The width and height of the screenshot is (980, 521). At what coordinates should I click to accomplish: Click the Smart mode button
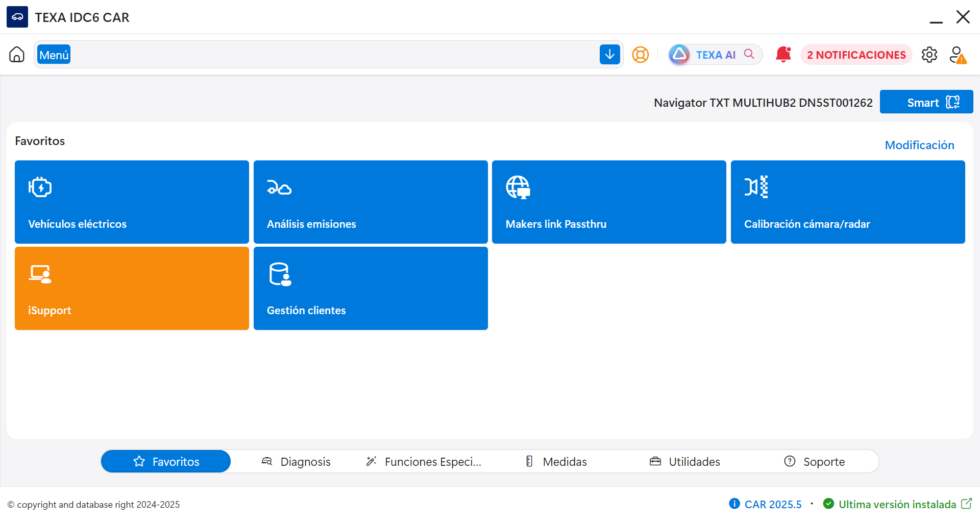click(926, 102)
